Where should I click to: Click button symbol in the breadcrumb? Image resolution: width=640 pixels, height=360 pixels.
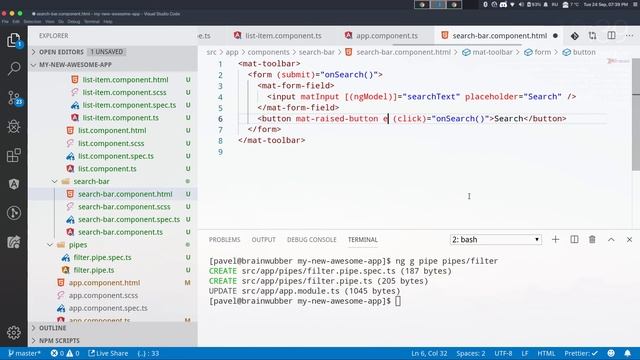[584, 52]
